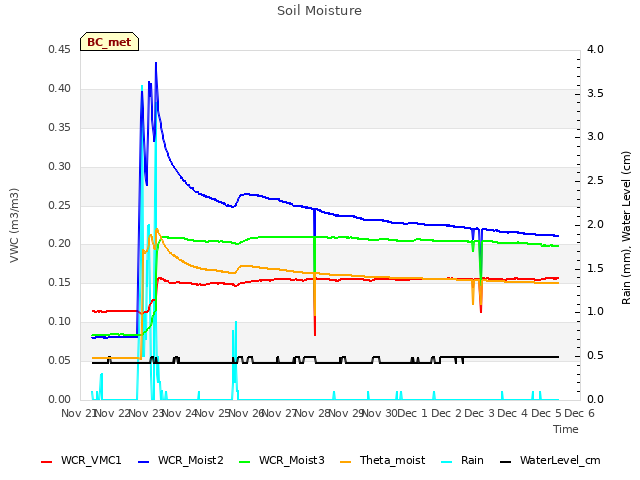Screen dimensions: 640x480
Task: Click the 3.5 right axis tick label
Action: click(x=595, y=93)
